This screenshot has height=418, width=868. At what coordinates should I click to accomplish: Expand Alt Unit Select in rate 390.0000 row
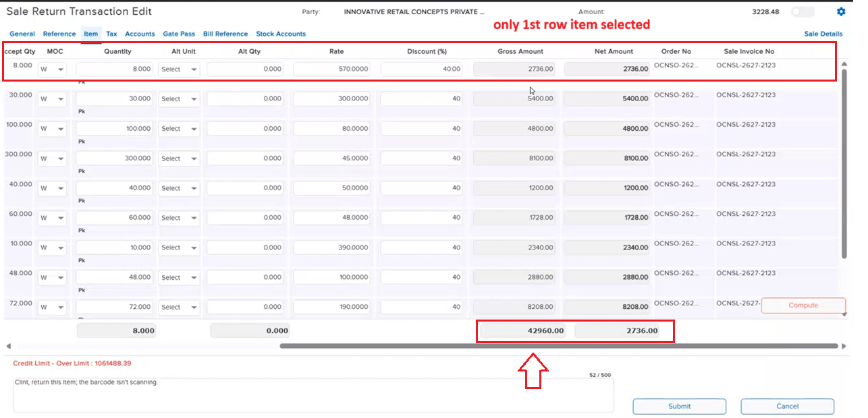click(179, 247)
